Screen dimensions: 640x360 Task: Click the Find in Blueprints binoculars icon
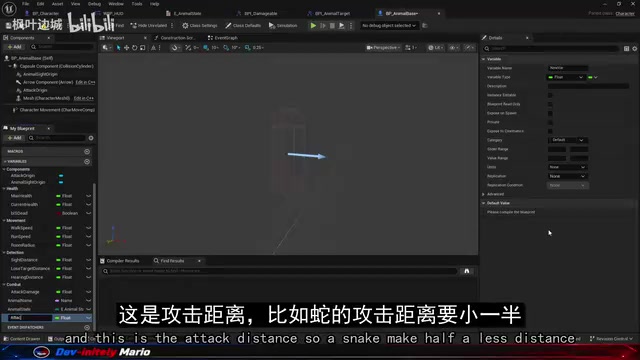[467, 271]
